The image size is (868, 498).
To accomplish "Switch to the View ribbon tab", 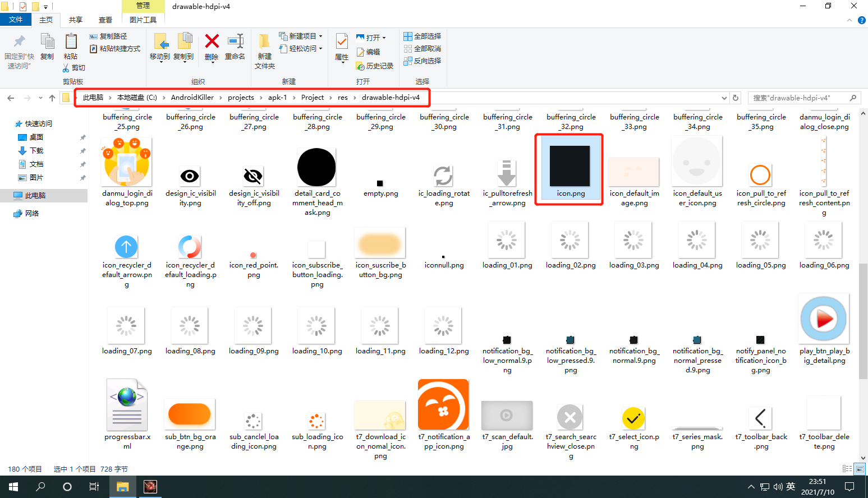I will (105, 20).
